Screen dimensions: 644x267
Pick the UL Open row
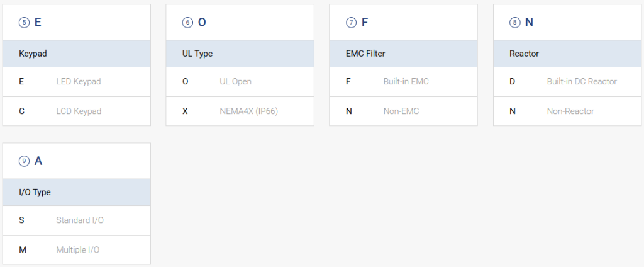coord(240,82)
